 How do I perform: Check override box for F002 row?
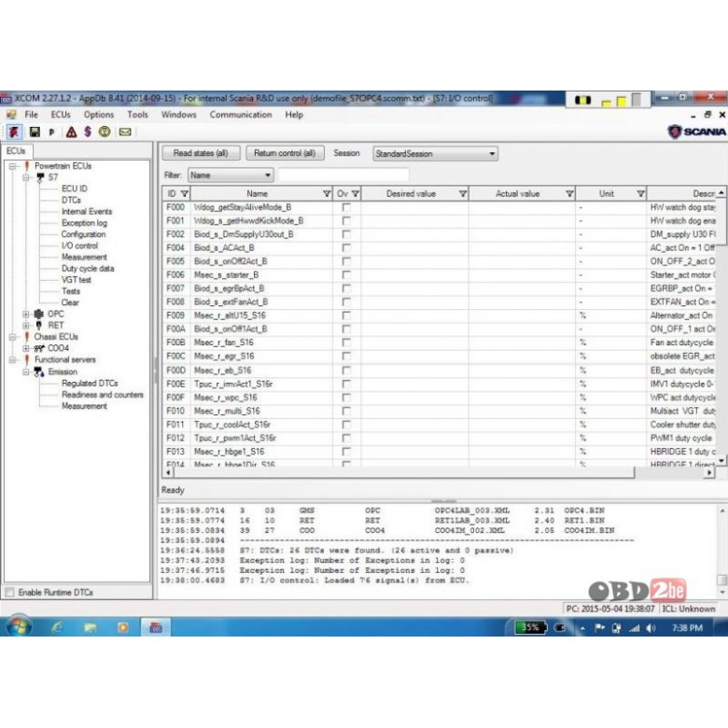pyautogui.click(x=346, y=234)
